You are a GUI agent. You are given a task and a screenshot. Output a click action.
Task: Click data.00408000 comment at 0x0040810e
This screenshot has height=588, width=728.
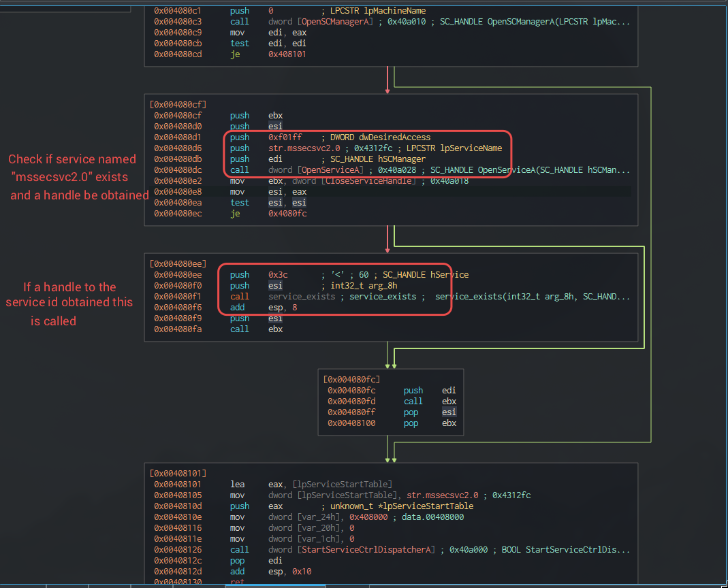pyautogui.click(x=432, y=517)
